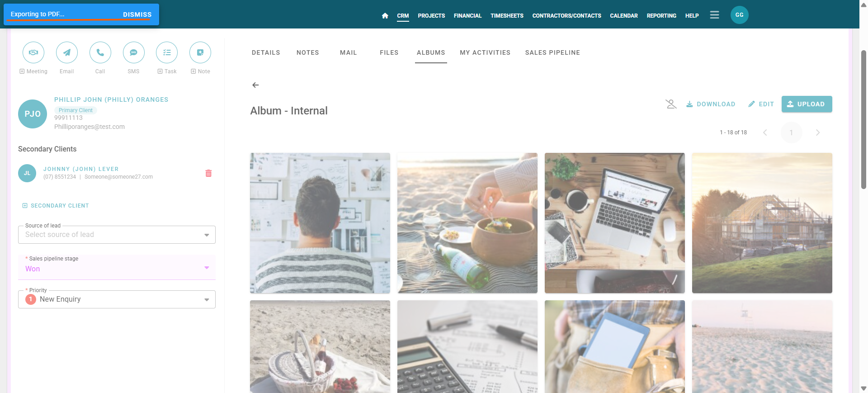Viewport: 868px width, 393px height.
Task: Go back using the left arrow above album title
Action: [255, 85]
